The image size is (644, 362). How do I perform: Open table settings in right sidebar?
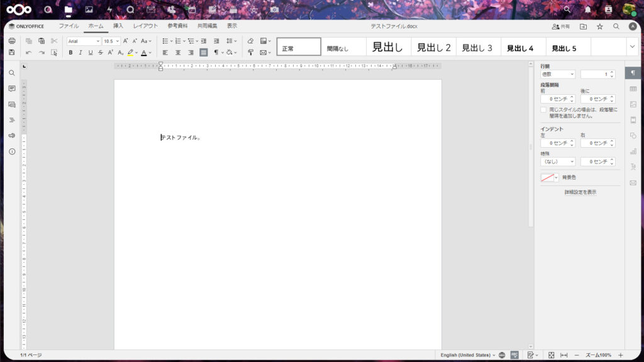(x=633, y=89)
